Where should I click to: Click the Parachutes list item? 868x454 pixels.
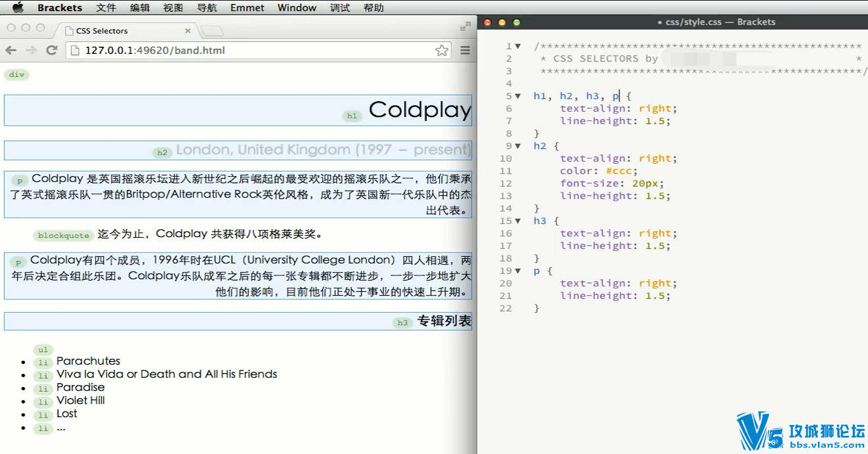tap(88, 361)
